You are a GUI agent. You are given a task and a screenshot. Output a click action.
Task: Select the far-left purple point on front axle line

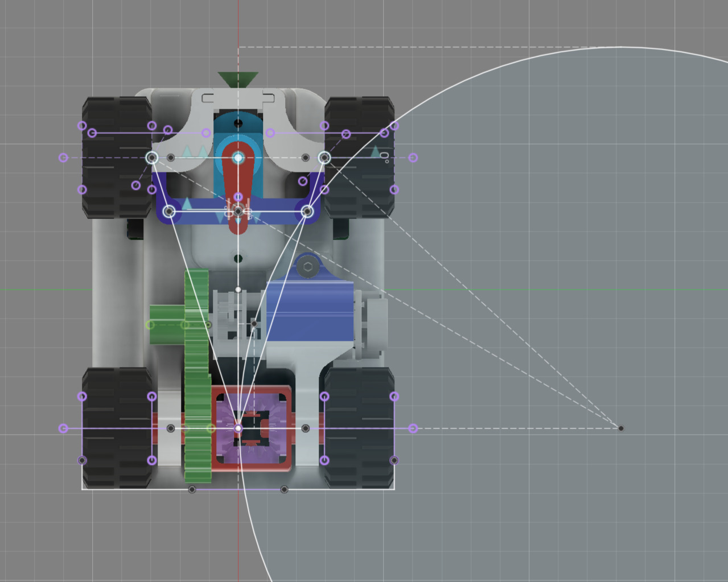(x=63, y=158)
